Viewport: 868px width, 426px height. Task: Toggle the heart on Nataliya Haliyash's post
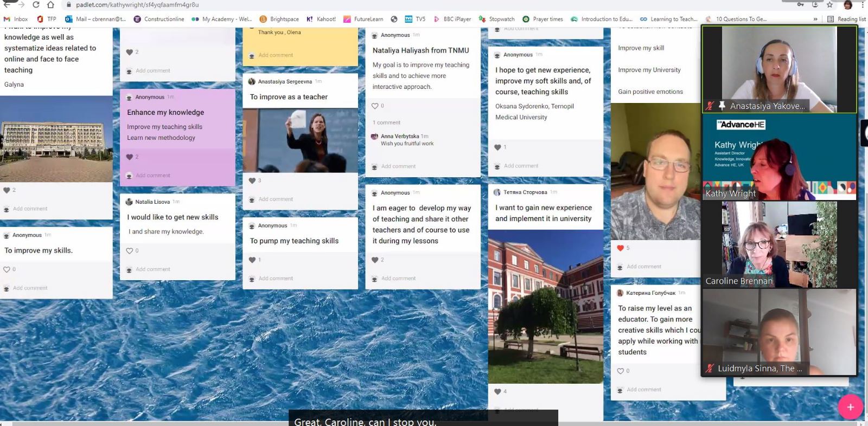coord(375,106)
